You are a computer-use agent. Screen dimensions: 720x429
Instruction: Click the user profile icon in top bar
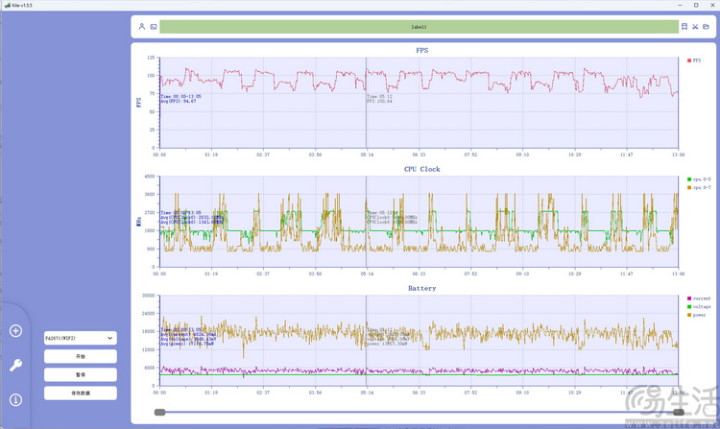coord(141,27)
